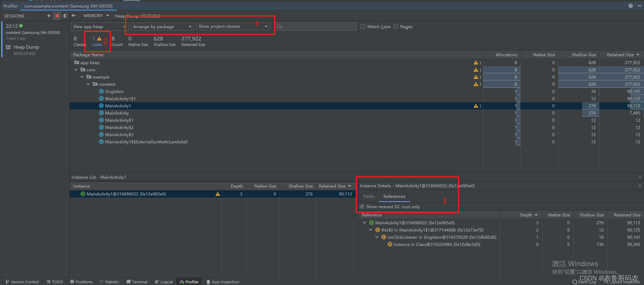This screenshot has width=644, height=285.
Task: Select the MainActivity$3 class row
Action: tap(356, 135)
